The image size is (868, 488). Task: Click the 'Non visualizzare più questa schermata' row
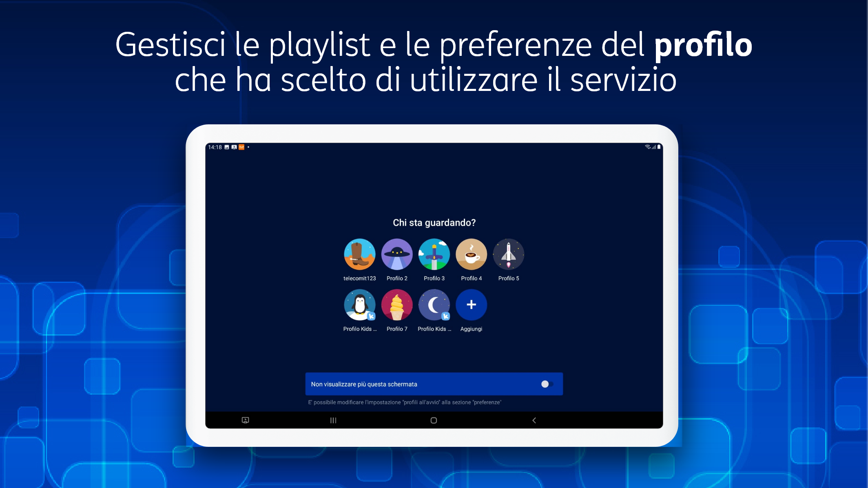pos(434,384)
